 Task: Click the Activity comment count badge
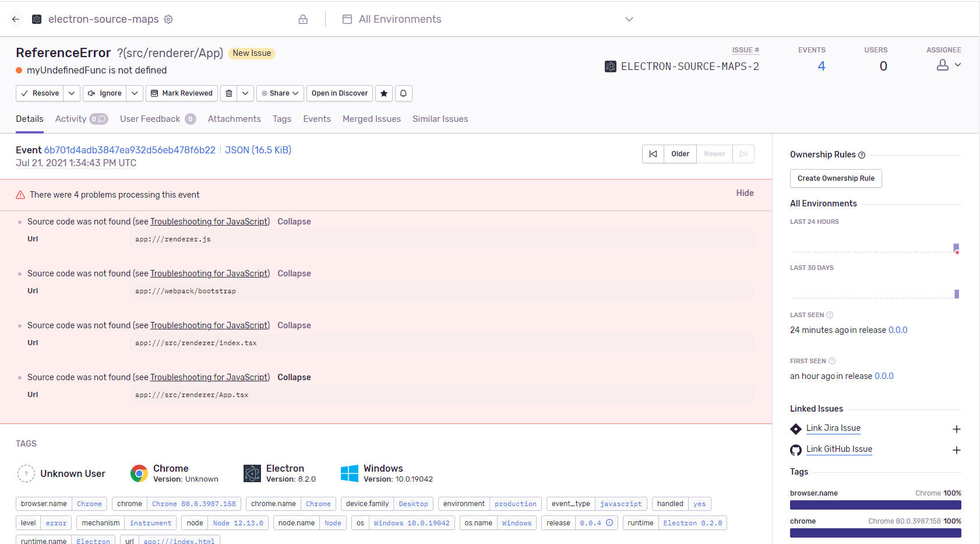(98, 119)
